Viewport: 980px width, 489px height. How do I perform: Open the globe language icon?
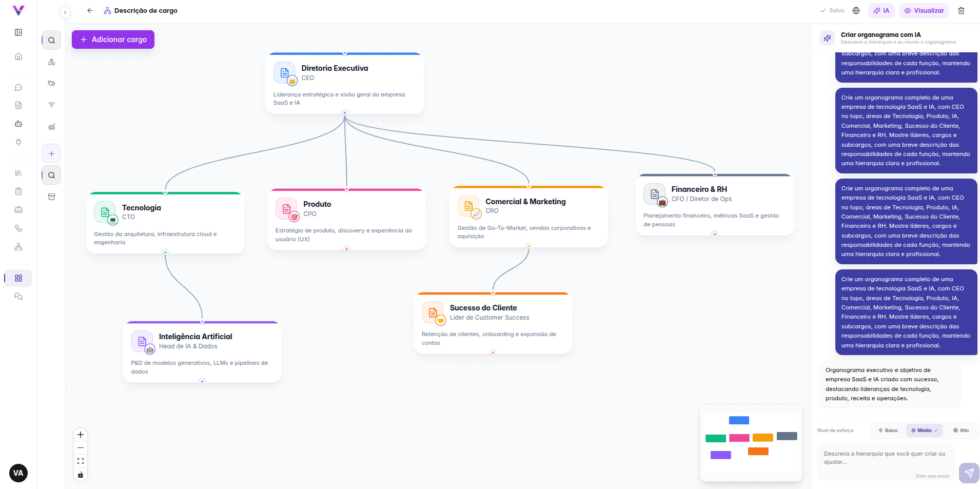click(856, 11)
